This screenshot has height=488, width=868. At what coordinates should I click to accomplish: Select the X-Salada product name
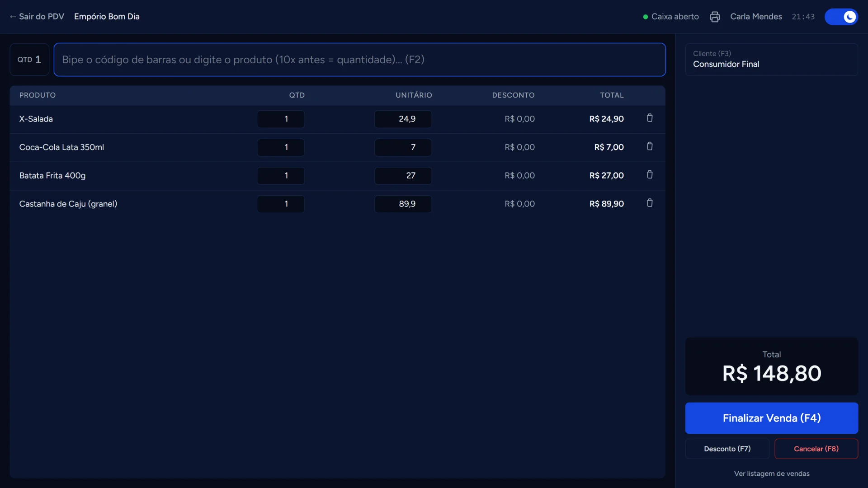(x=36, y=119)
